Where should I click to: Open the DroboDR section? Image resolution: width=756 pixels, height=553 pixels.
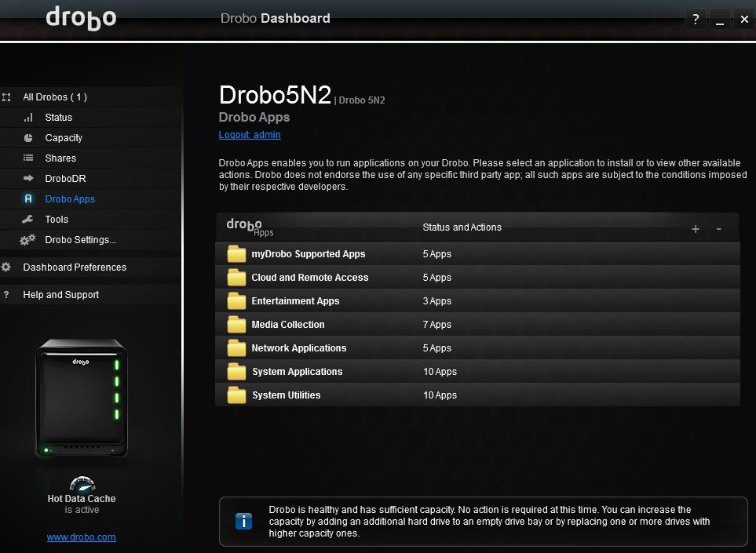pos(90,178)
